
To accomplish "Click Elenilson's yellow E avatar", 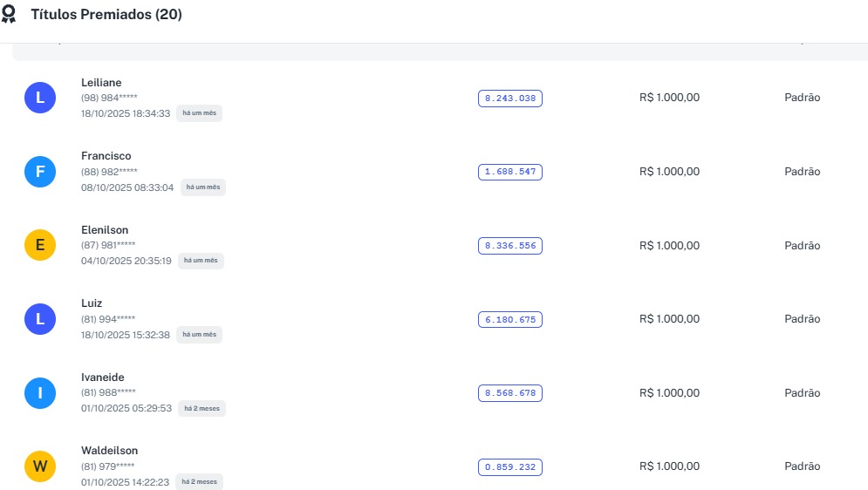I will click(40, 245).
